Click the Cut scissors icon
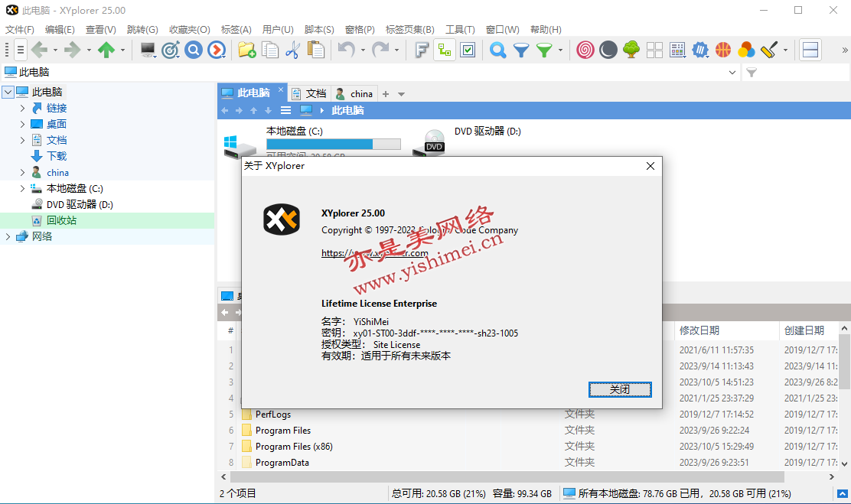 [x=292, y=50]
